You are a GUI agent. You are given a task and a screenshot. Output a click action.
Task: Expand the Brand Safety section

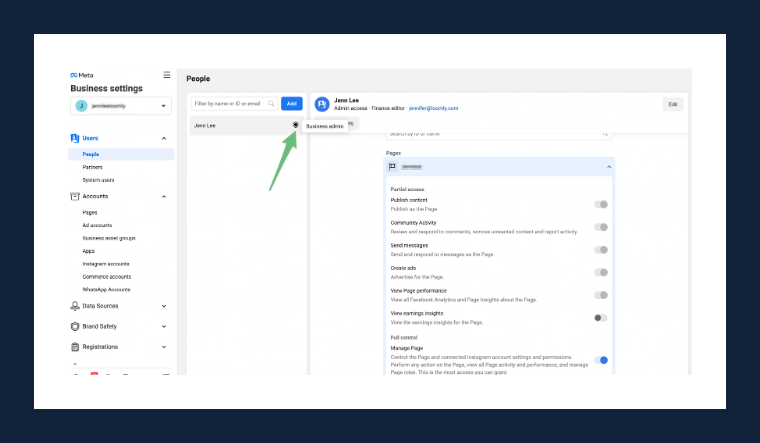(164, 327)
